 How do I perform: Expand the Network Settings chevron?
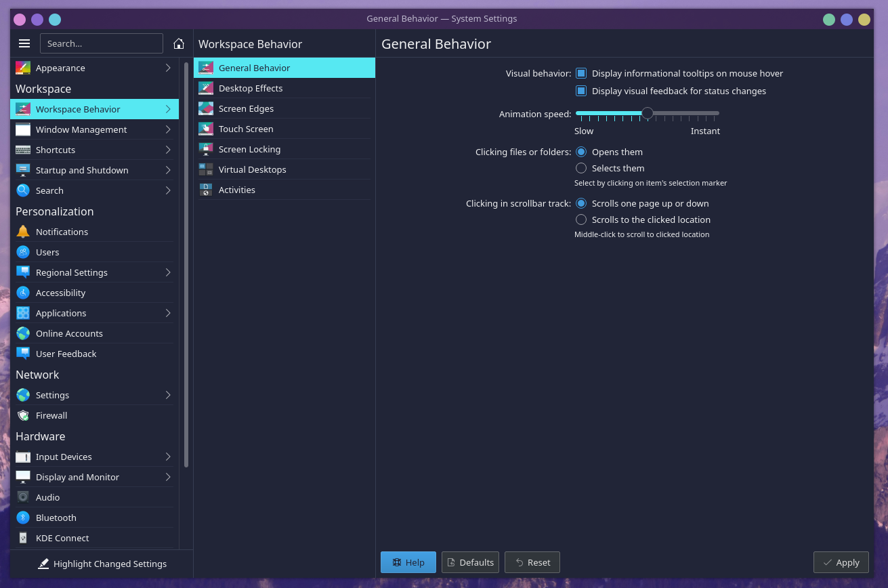168,395
